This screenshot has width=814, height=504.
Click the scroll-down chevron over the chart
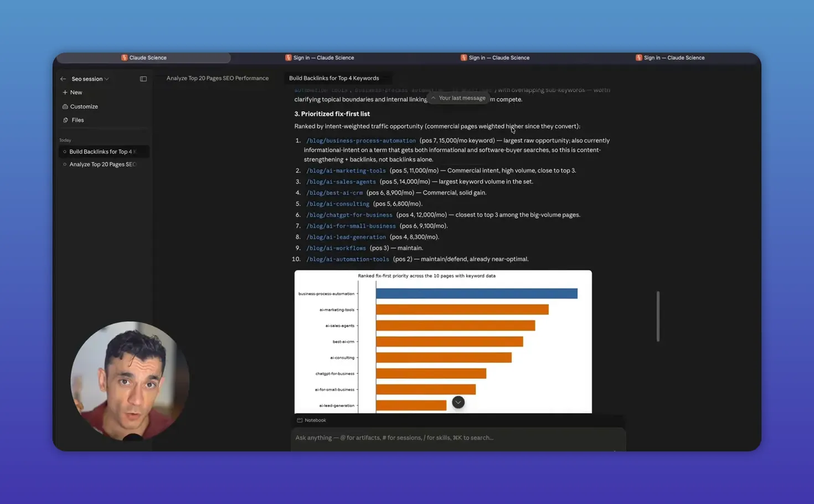point(458,402)
